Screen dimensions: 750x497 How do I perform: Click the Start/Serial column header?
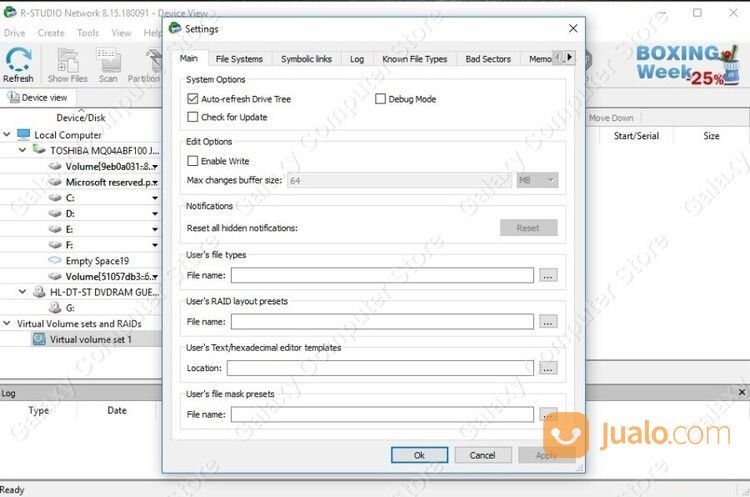(x=636, y=136)
